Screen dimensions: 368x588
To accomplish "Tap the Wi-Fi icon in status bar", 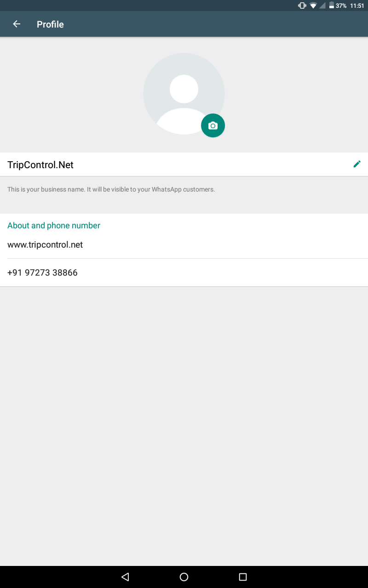I will pyautogui.click(x=313, y=6).
